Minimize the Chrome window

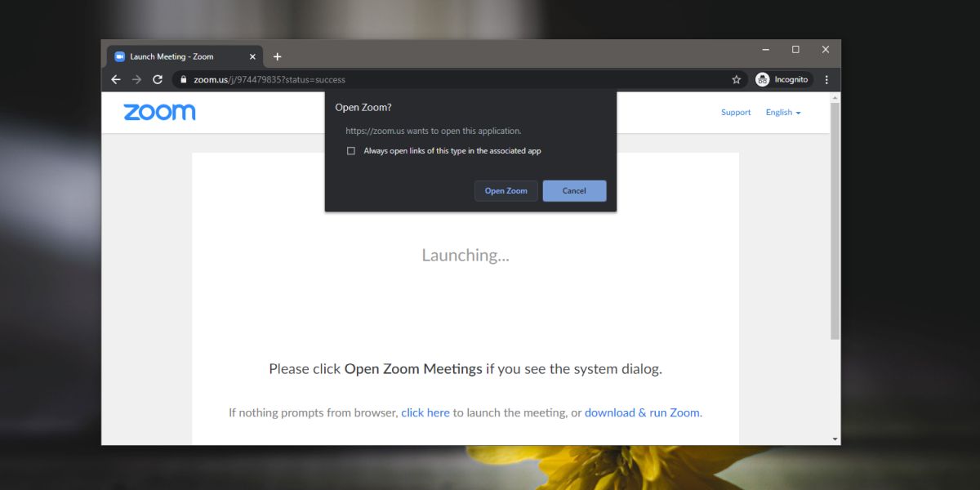pos(766,50)
